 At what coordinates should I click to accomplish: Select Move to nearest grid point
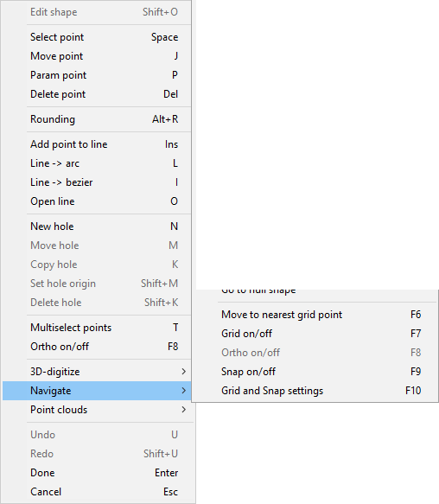(x=315, y=315)
